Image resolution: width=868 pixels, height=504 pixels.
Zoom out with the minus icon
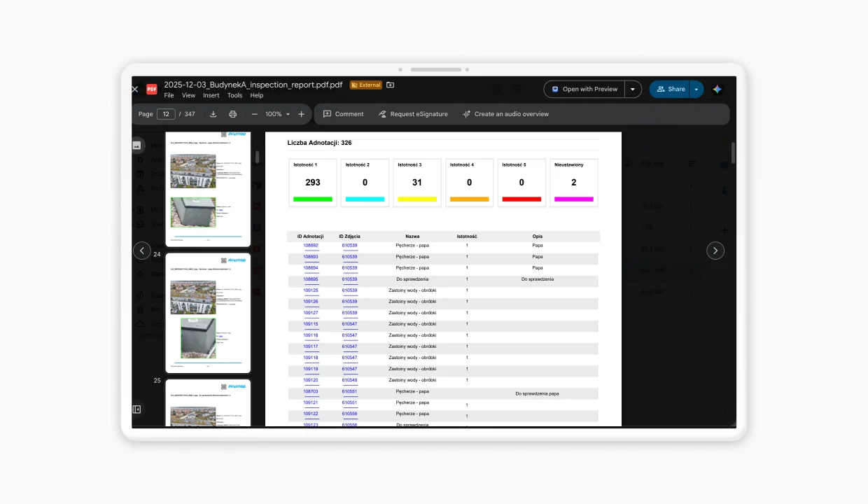[255, 114]
